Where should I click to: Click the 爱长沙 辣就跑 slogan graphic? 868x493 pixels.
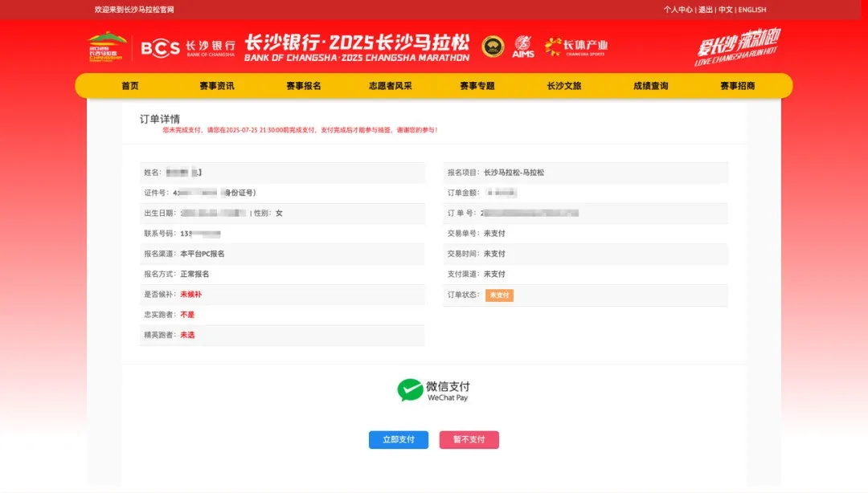point(737,47)
